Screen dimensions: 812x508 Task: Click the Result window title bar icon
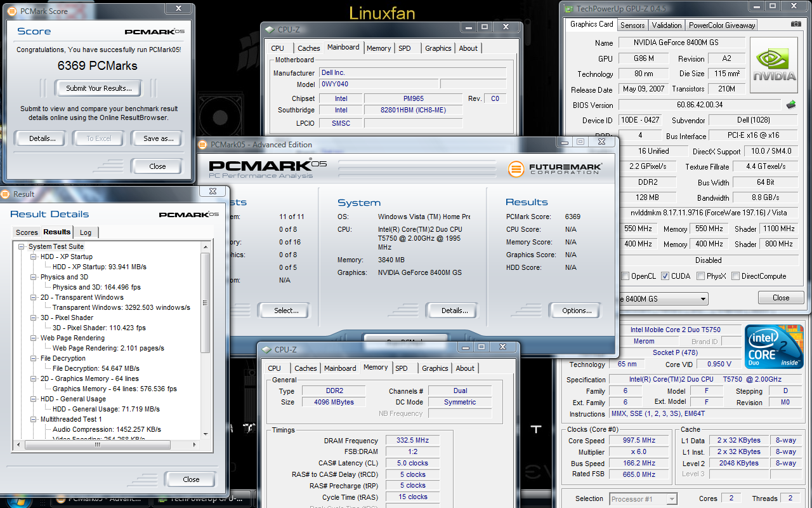(x=6, y=194)
